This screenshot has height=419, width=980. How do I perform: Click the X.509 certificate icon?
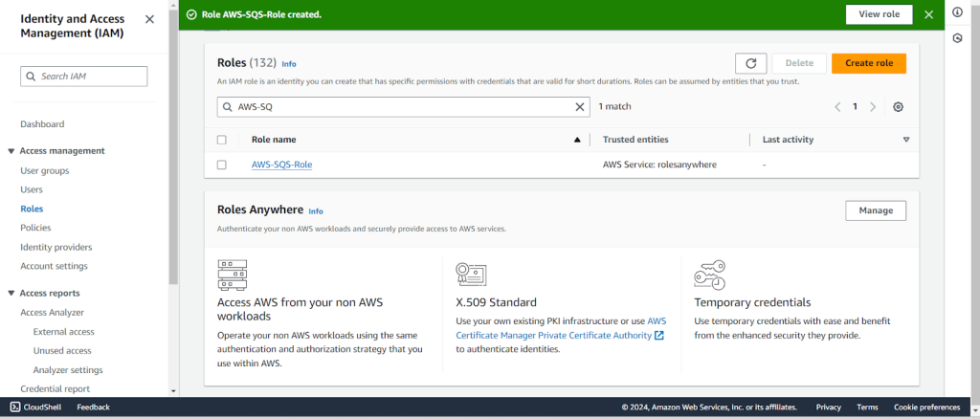pyautogui.click(x=471, y=275)
